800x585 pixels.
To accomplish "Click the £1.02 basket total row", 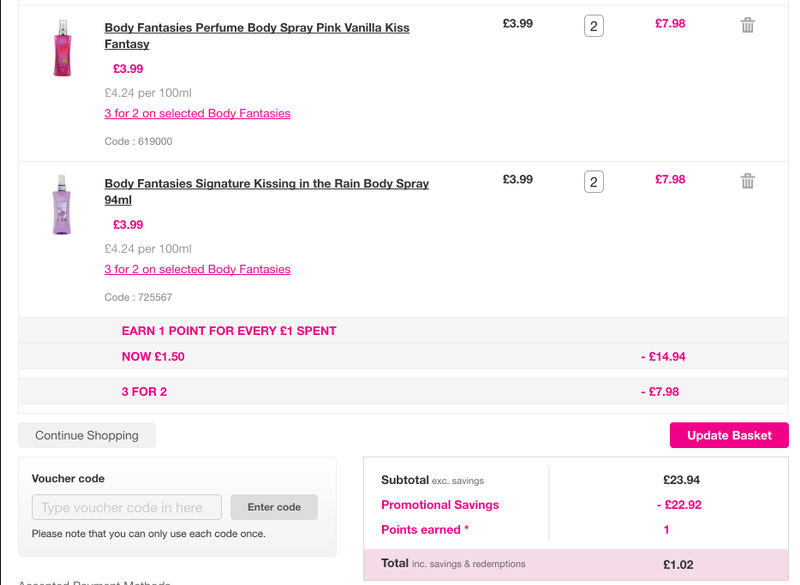I will (576, 564).
